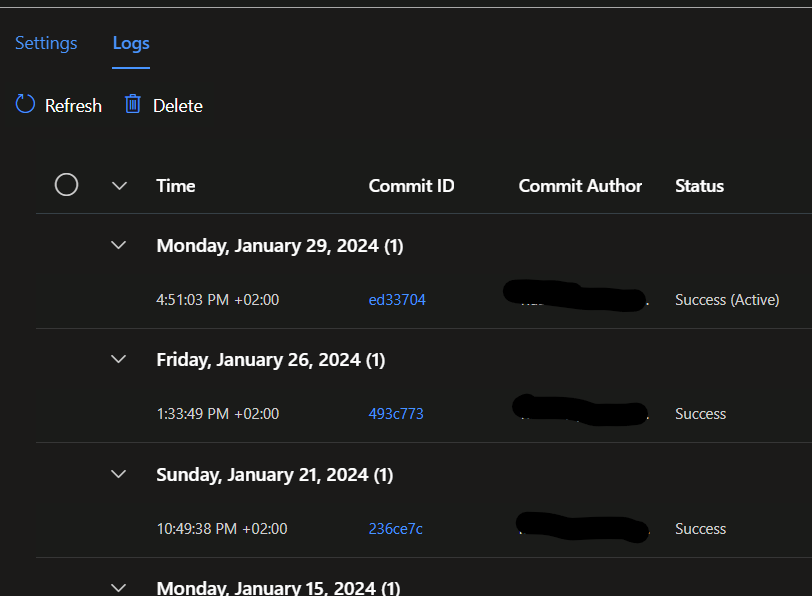Click the Commit ID column header

click(x=411, y=185)
